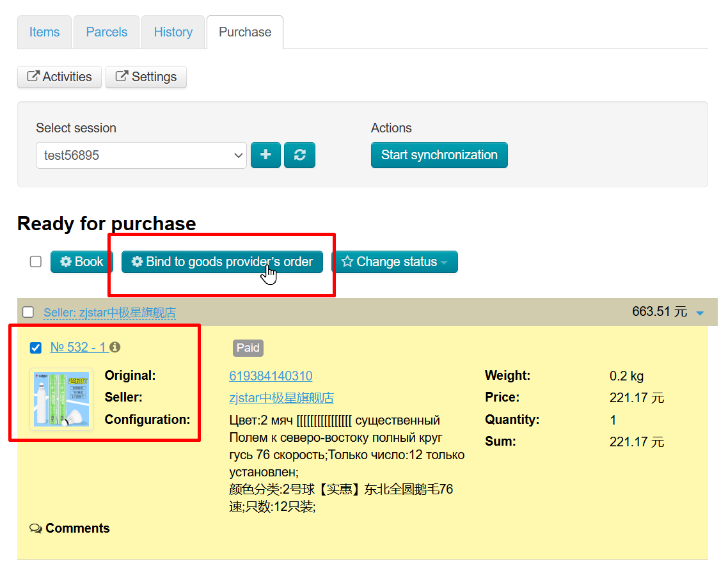Click Bind to goods provider's order

click(222, 262)
